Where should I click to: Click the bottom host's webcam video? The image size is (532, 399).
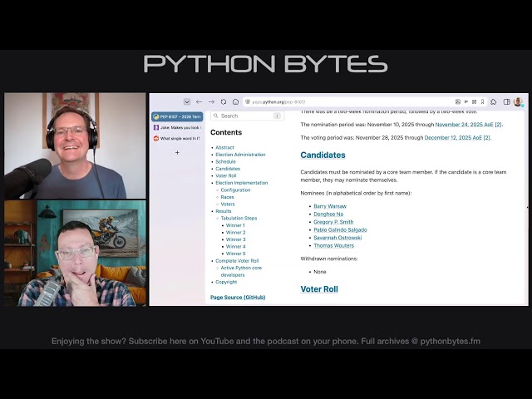tap(75, 253)
